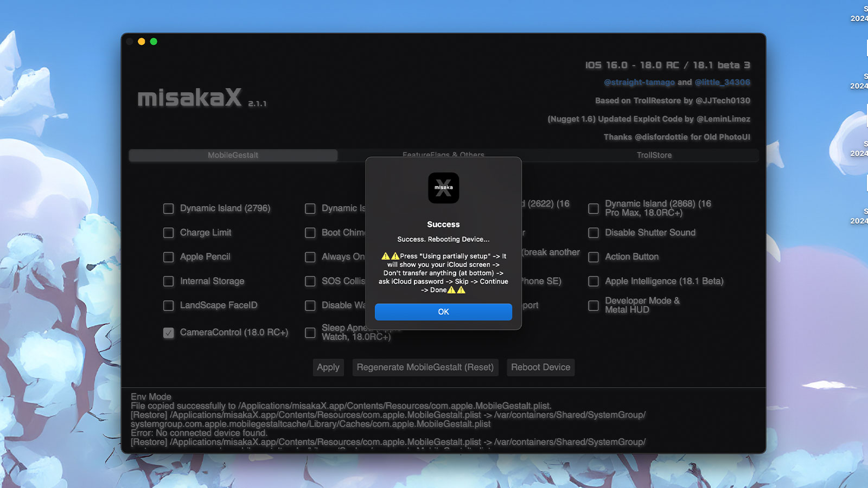Toggle the Disable Wa... checkbox
The height and width of the screenshot is (488, 868).
pos(310,306)
